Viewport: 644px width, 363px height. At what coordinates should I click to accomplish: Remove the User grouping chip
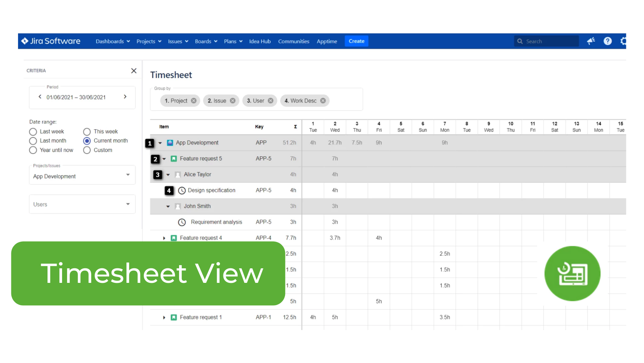(x=271, y=101)
